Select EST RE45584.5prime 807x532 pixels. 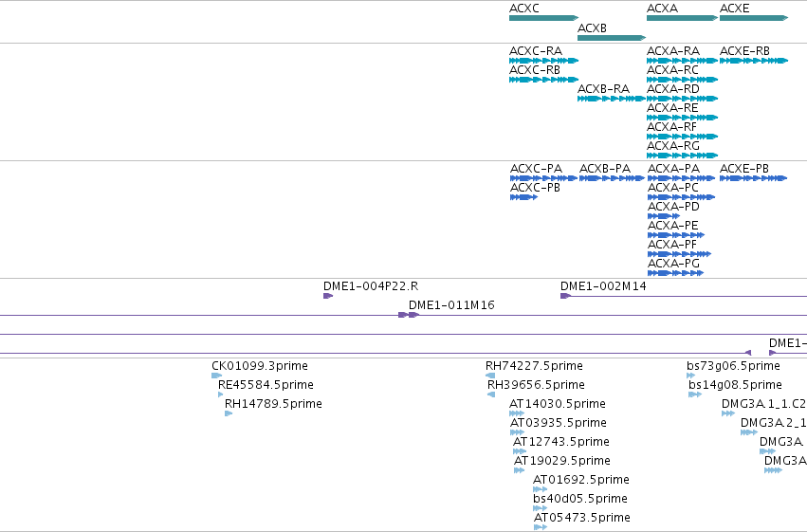(221, 394)
